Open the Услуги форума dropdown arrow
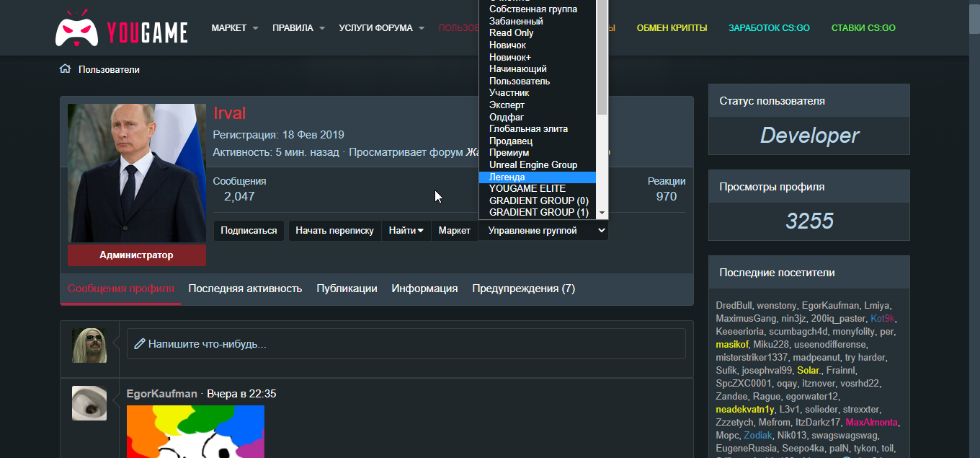This screenshot has width=980, height=458. point(422,28)
